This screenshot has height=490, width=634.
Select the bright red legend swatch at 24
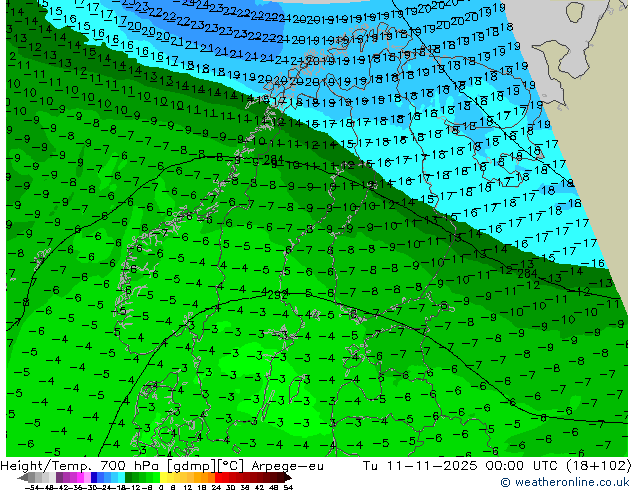pos(218,478)
